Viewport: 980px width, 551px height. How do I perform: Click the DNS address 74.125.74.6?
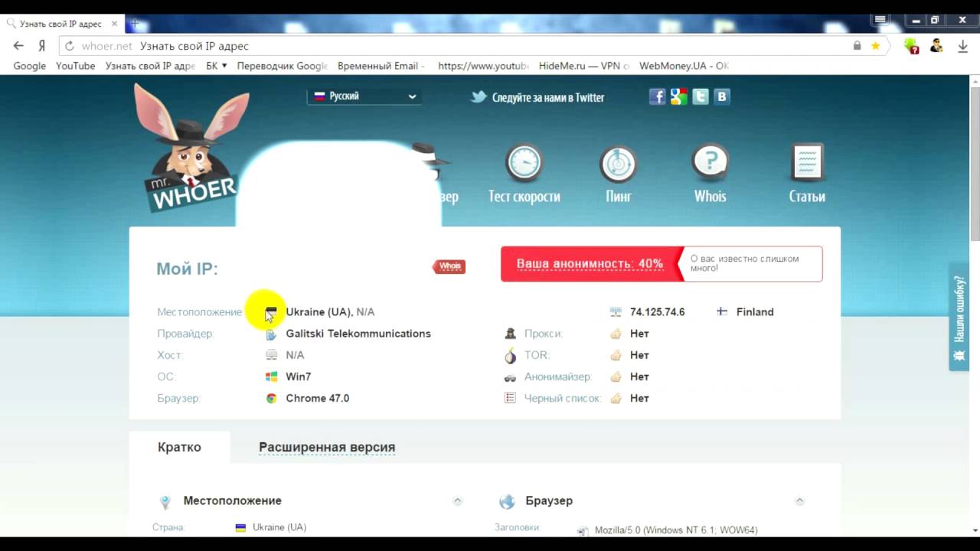tap(657, 312)
